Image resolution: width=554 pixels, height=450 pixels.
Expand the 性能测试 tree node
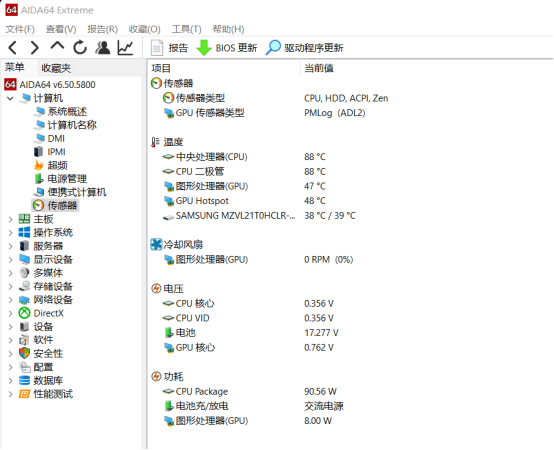(x=11, y=394)
